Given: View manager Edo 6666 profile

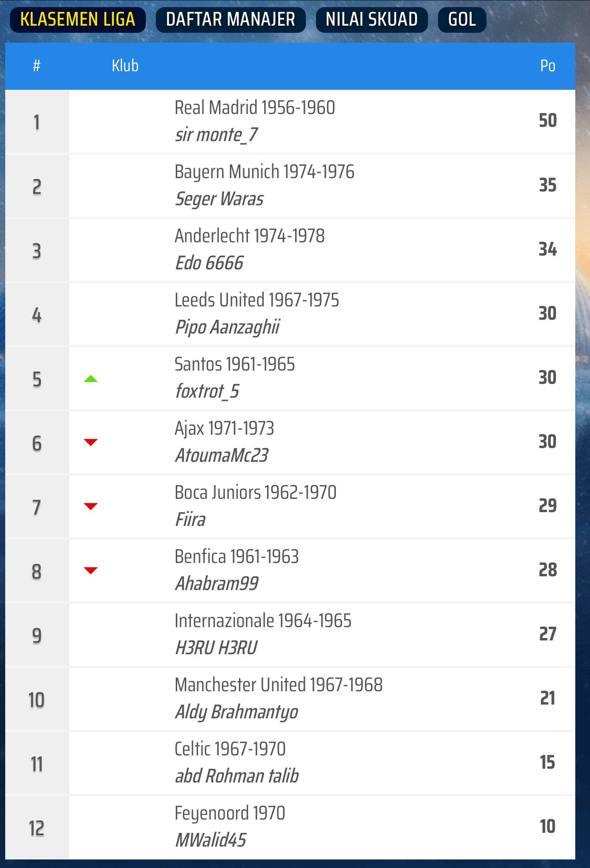Looking at the screenshot, I should coord(209,263).
